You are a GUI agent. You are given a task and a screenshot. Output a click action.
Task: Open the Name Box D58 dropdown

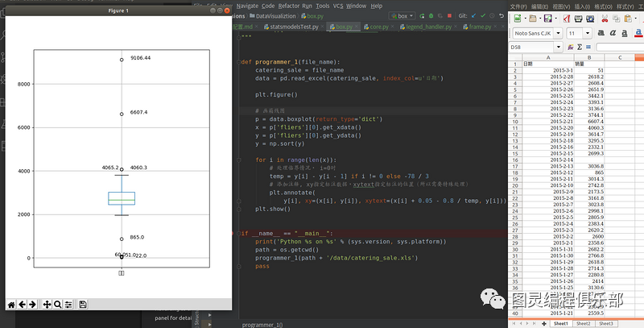pos(558,48)
